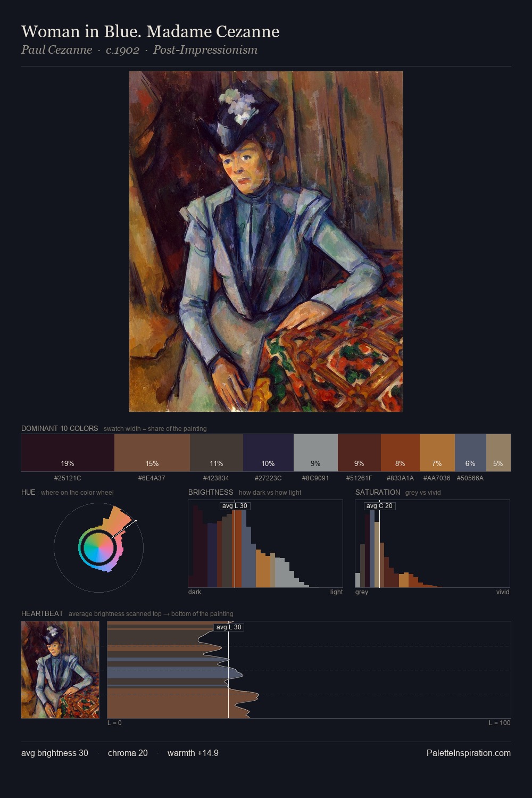This screenshot has width=532, height=798.
Task: Click 'avg L 30' marker in Brightness histogram
Action: coord(235,506)
